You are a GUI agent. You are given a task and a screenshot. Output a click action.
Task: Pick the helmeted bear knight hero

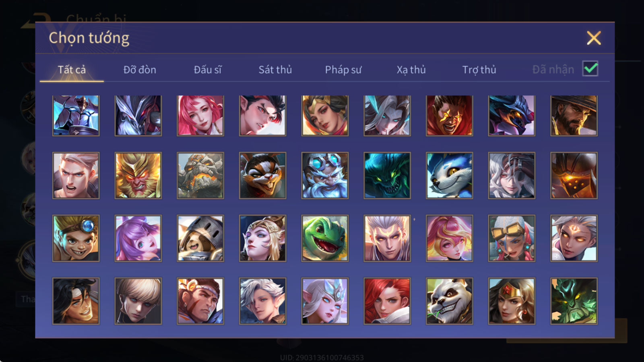tap(200, 238)
